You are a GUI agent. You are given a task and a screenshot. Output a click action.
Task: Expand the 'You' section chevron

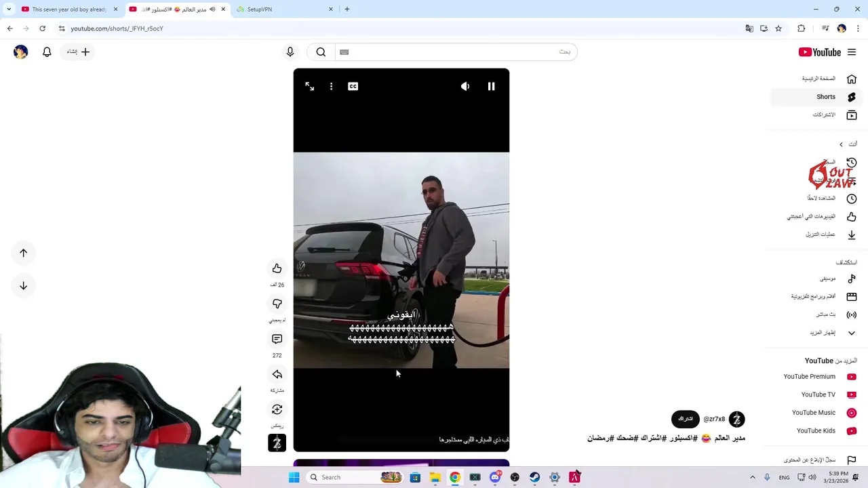(842, 144)
